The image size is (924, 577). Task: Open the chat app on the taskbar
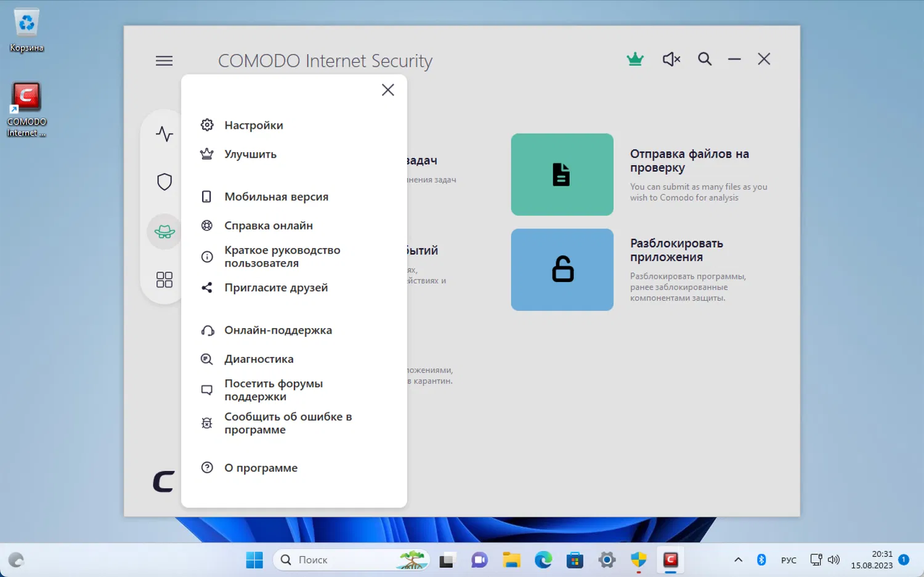click(x=479, y=560)
